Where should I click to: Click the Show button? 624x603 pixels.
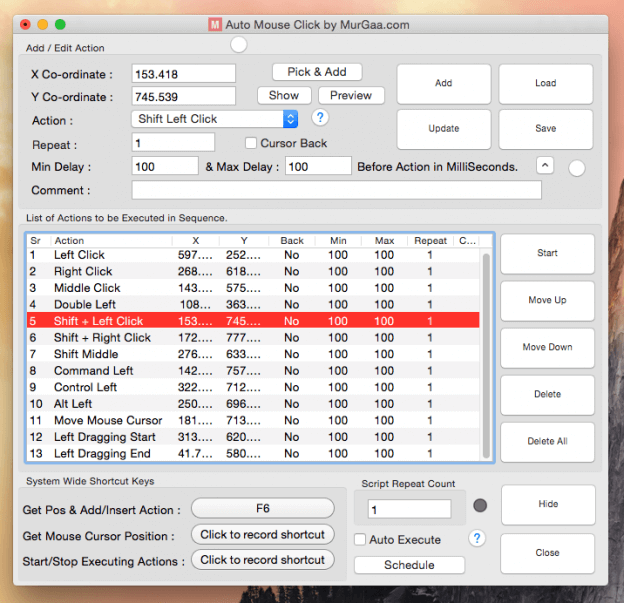pos(284,96)
